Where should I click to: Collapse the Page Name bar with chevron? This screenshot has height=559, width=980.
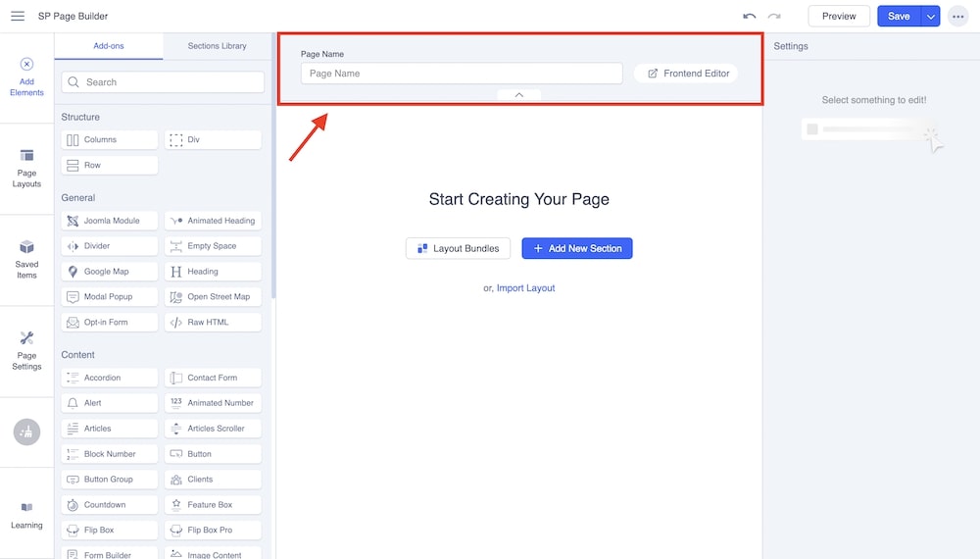(518, 95)
